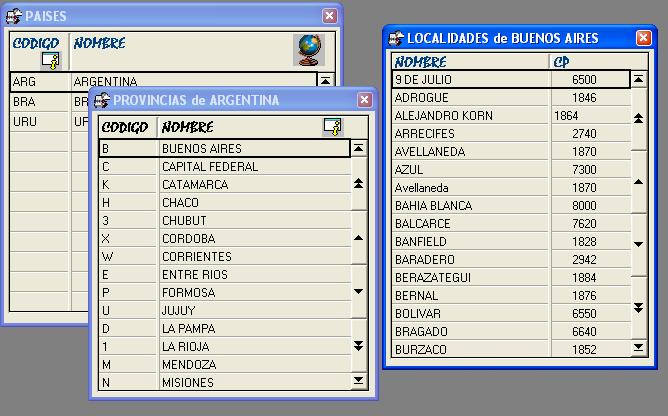Page down in LOCALIDADES list with double arrow
This screenshot has width=668, height=416.
click(639, 307)
